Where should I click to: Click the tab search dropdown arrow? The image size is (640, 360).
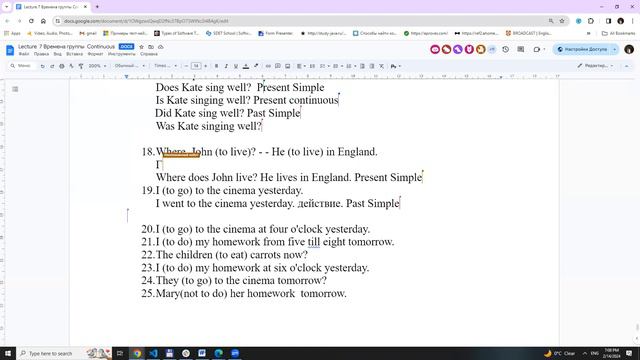tap(7, 7)
